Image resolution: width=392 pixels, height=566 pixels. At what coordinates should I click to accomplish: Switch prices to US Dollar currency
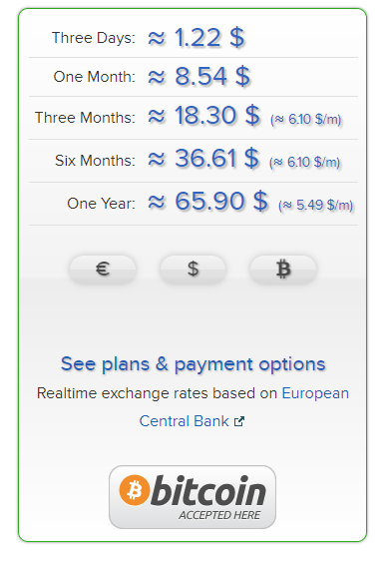(x=193, y=269)
